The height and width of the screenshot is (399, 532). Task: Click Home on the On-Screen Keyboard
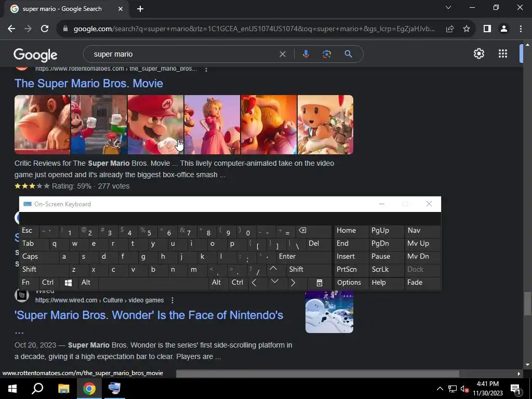tap(351, 231)
